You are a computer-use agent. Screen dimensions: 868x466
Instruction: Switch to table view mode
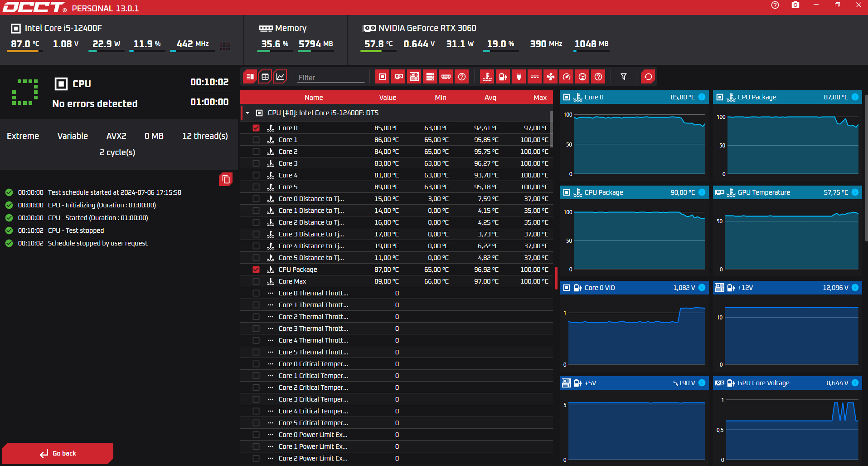(x=265, y=77)
